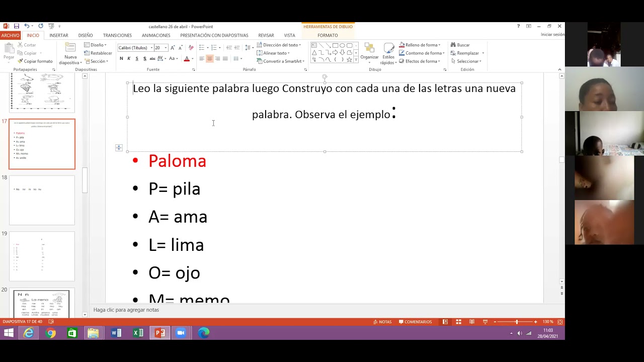Open spell check icon in status bar
The height and width of the screenshot is (362, 644).
coord(51,322)
